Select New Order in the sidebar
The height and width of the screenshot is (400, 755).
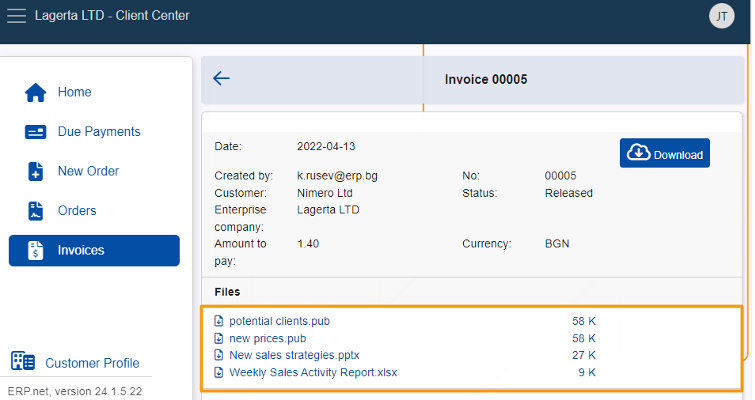pyautogui.click(x=88, y=171)
